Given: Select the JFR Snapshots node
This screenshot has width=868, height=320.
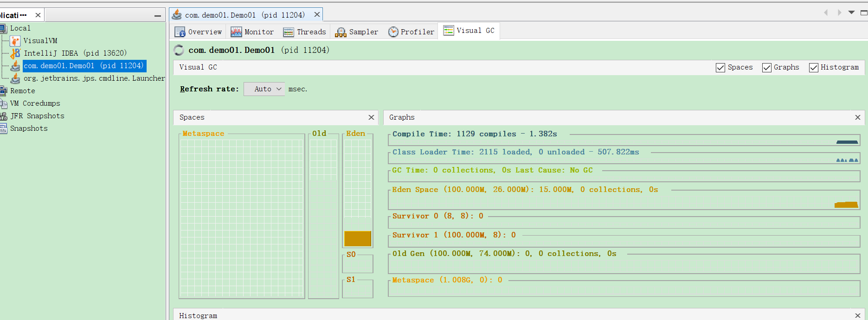Looking at the screenshot, I should pos(37,116).
